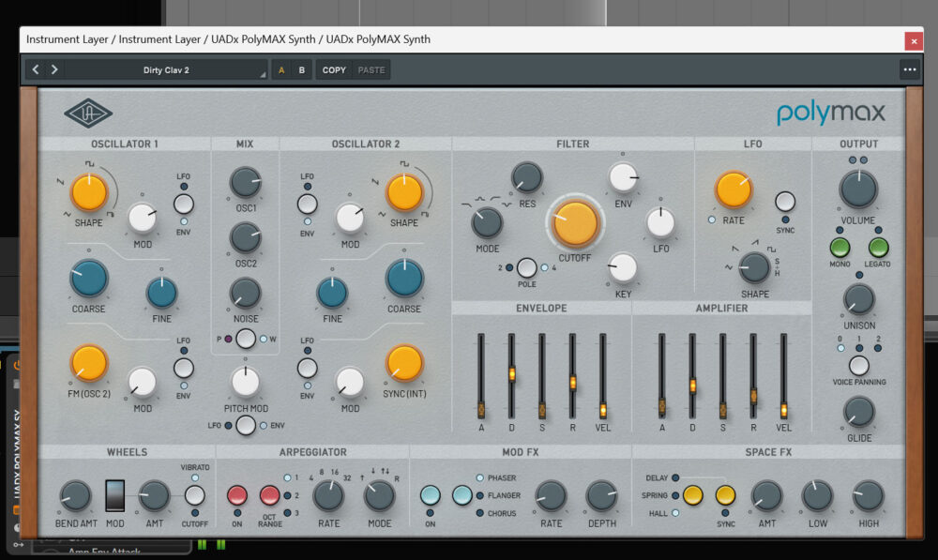Toggle the filter 2/4 POLE switch
The width and height of the screenshot is (938, 560).
[x=526, y=267]
